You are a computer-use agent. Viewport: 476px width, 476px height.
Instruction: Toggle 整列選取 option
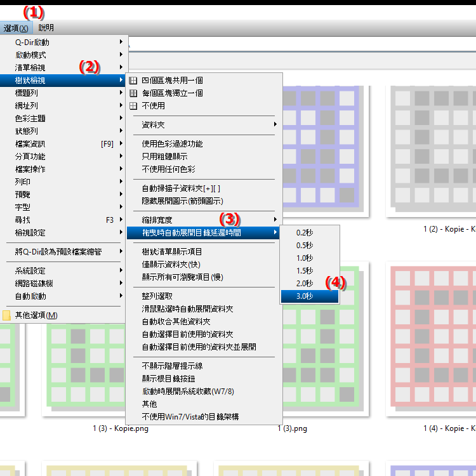coord(204,296)
